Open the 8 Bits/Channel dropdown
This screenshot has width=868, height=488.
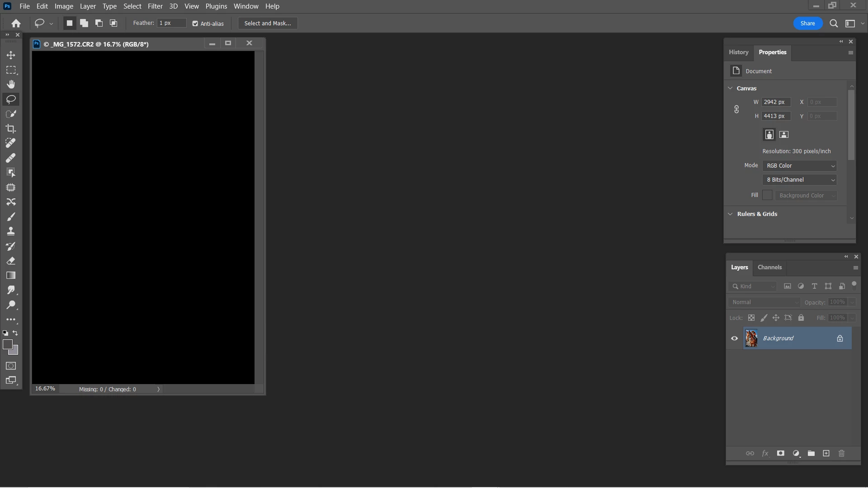coord(799,180)
